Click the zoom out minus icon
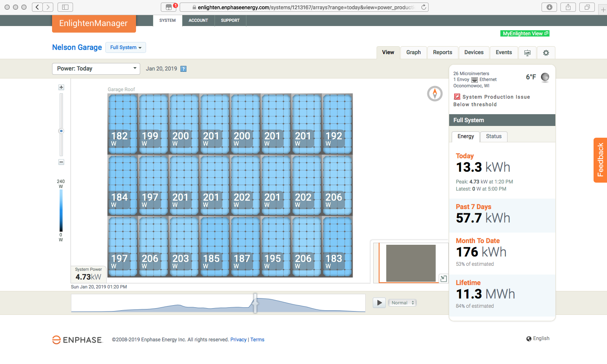This screenshot has height=364, width=607. (x=61, y=162)
